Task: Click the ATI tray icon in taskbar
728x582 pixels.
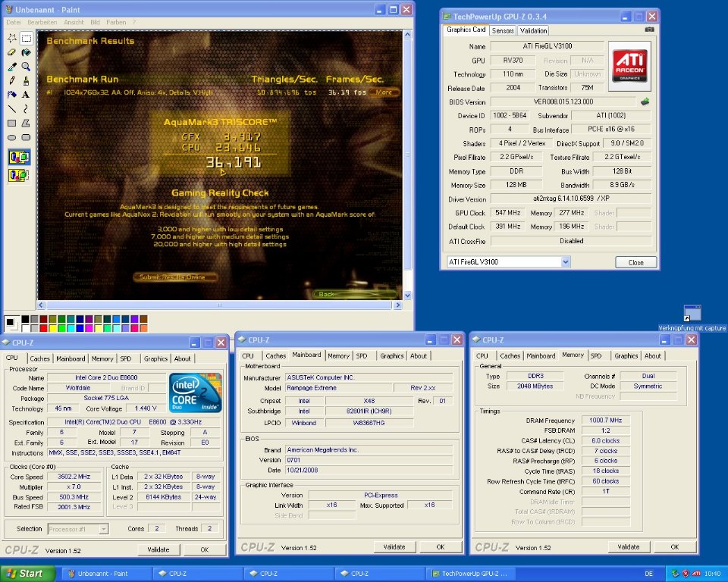Action: [x=696, y=574]
